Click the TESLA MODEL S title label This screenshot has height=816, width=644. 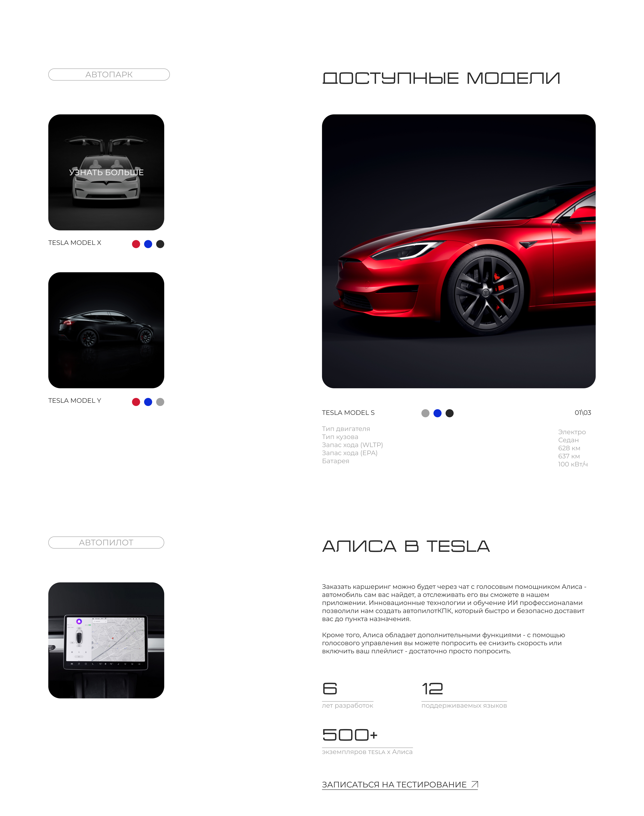(348, 413)
